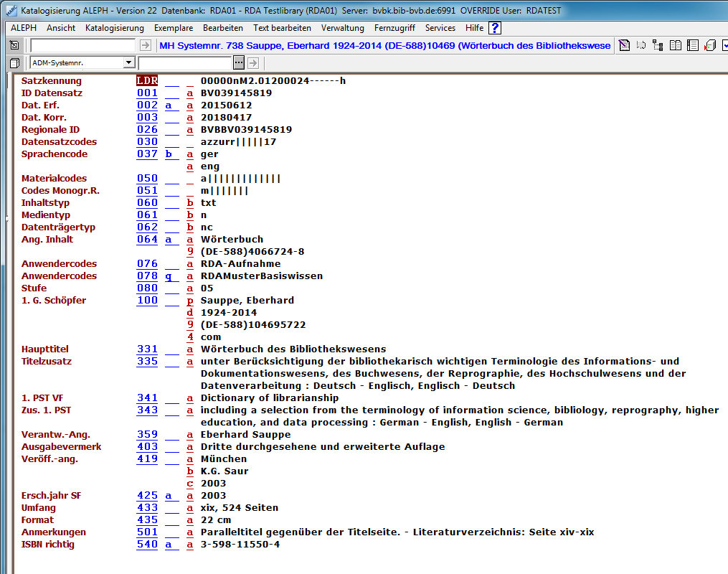This screenshot has height=574, width=728.
Task: Click the empty top search input field
Action: click(x=82, y=45)
